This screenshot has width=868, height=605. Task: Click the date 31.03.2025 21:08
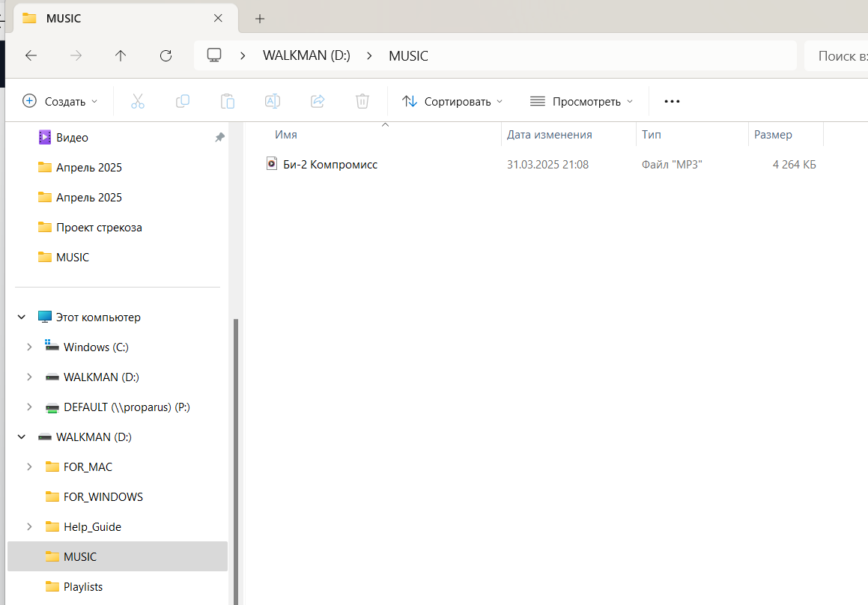(547, 165)
